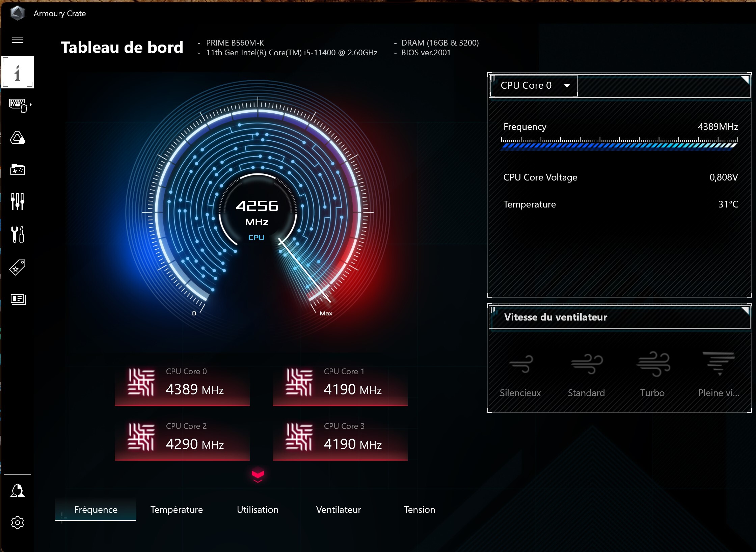Click the CPU Core 3 chip icon
Image resolution: width=756 pixels, height=552 pixels.
coord(299,437)
